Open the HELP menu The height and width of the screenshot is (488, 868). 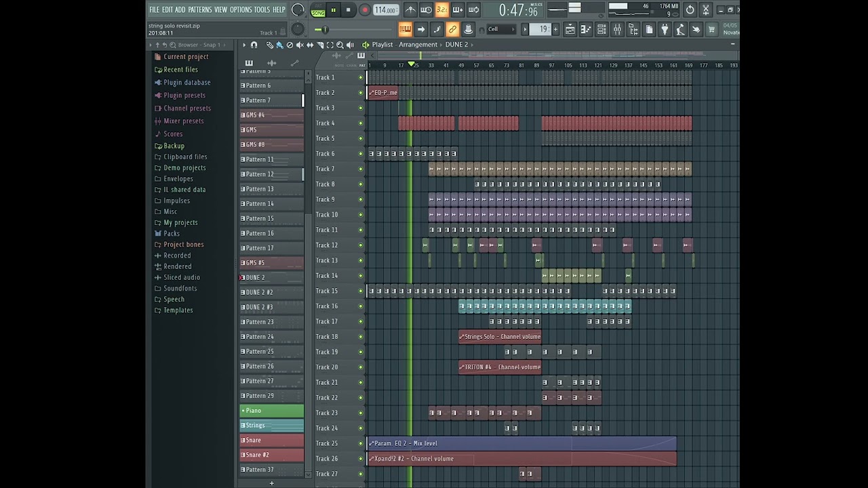279,9
